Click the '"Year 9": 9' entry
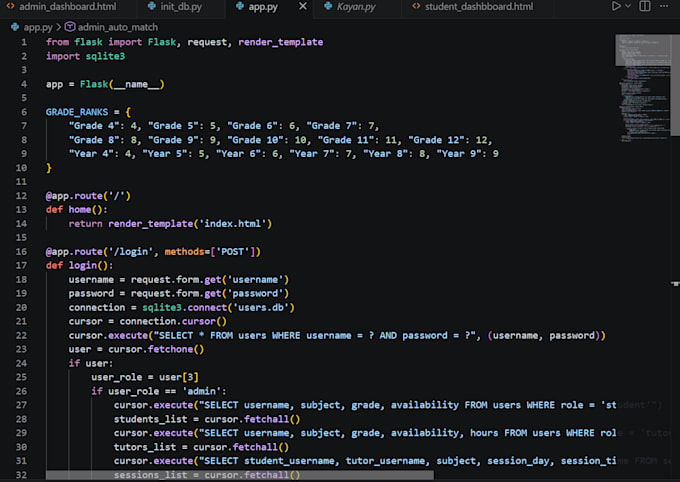The height and width of the screenshot is (482, 680). (x=468, y=154)
